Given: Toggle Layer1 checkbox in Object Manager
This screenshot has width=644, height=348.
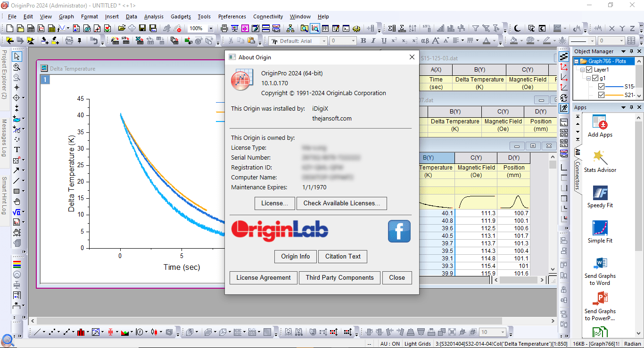Looking at the screenshot, I should 589,70.
